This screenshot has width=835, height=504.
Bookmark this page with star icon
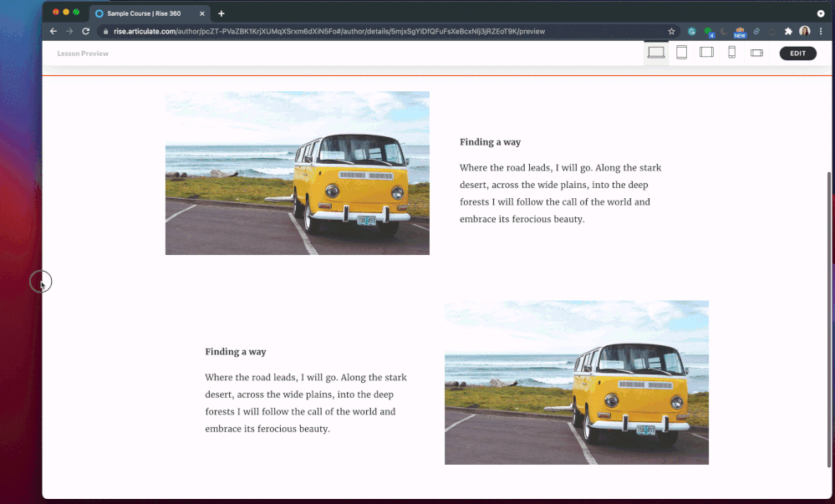coord(671,31)
